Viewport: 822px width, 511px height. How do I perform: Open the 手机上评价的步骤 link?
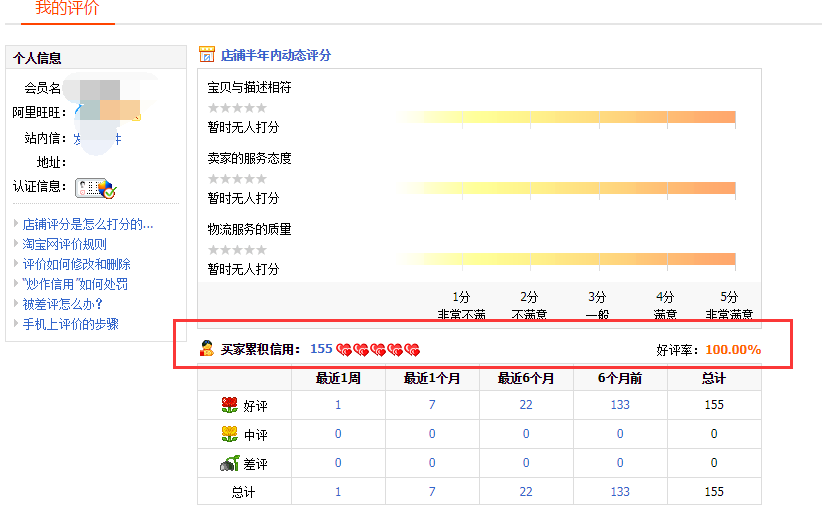[x=71, y=324]
